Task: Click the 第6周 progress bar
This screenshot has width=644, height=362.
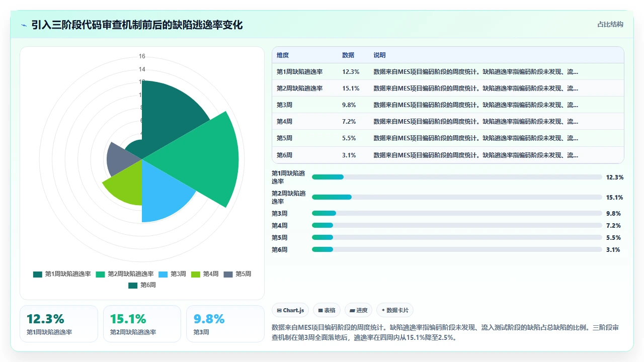Action: pyautogui.click(x=457, y=249)
